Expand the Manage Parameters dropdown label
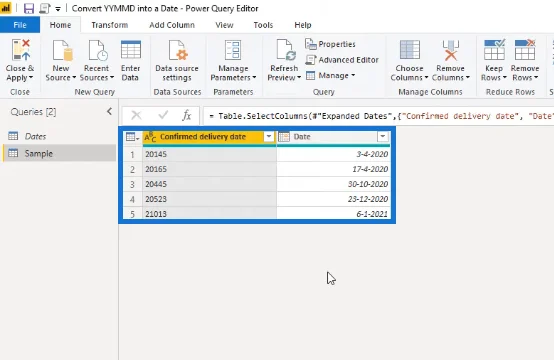This screenshot has height=360, width=554. pos(233,77)
